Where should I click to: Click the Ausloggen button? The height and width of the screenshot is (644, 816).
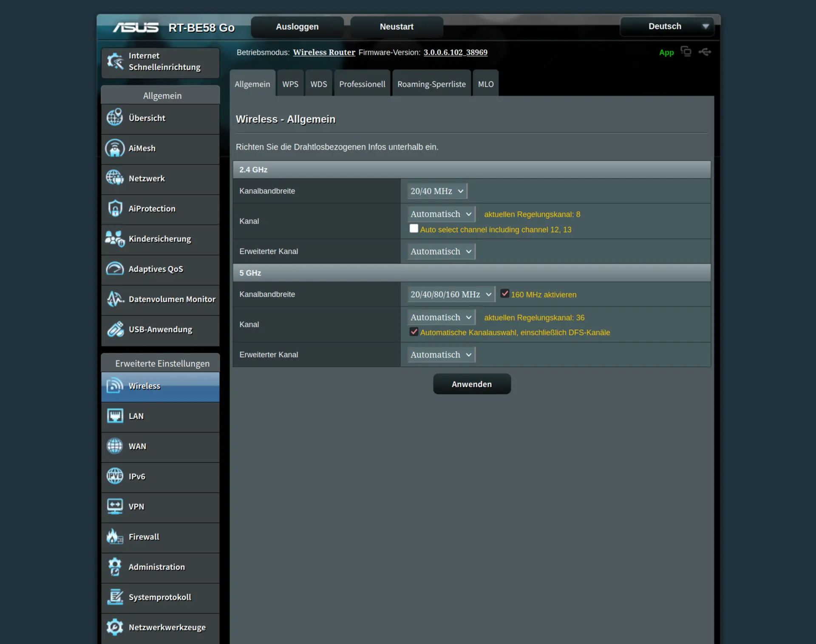[x=297, y=27]
